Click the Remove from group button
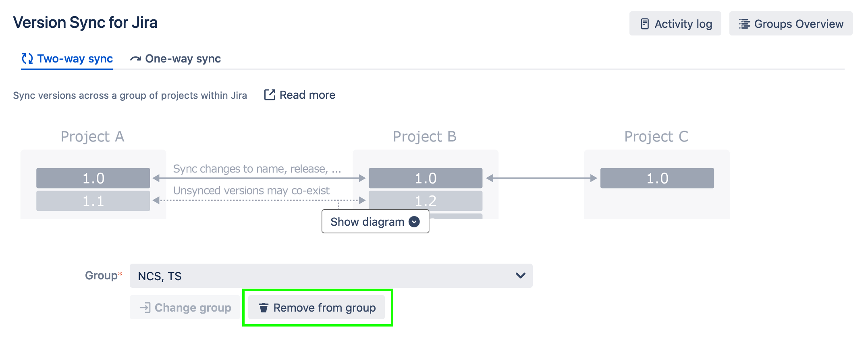 point(316,307)
